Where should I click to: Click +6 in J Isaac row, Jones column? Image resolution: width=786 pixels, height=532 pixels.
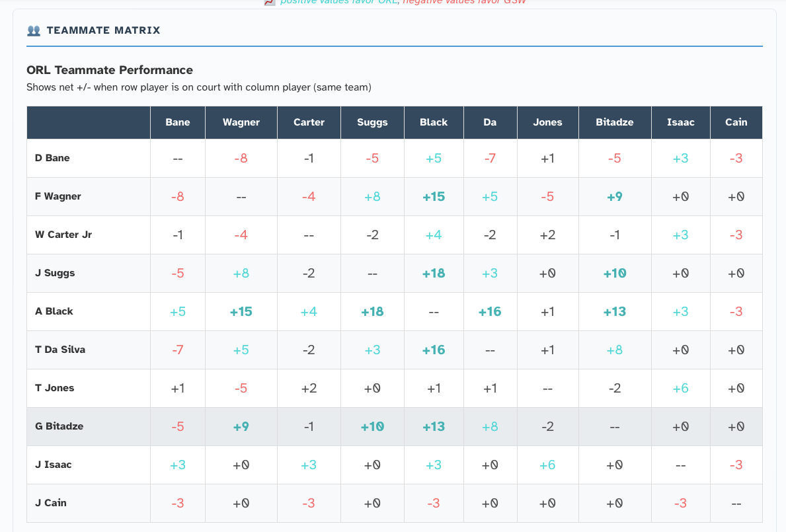click(548, 465)
